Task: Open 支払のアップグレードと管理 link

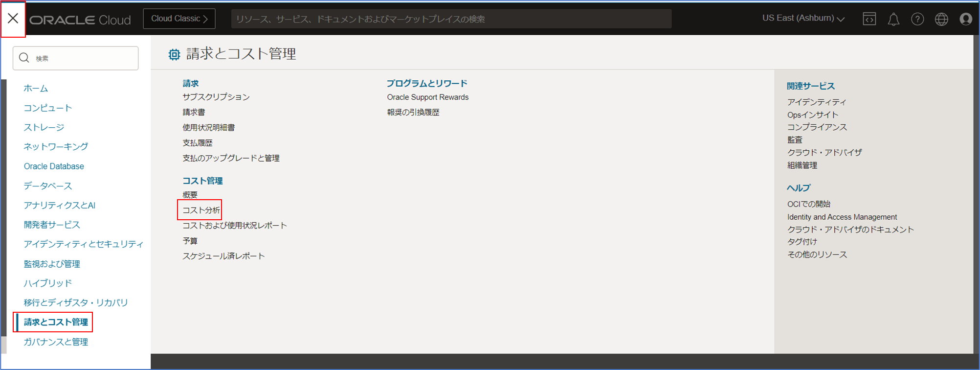Action: tap(231, 158)
